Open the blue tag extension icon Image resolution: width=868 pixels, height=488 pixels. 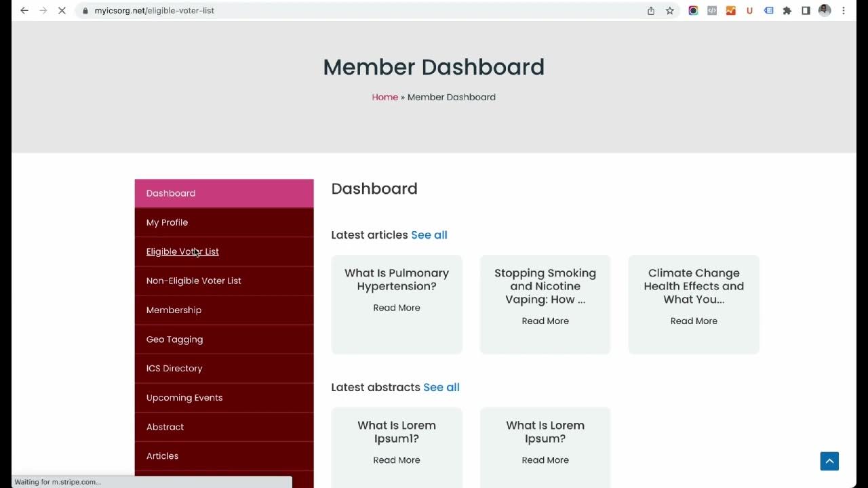click(x=768, y=11)
